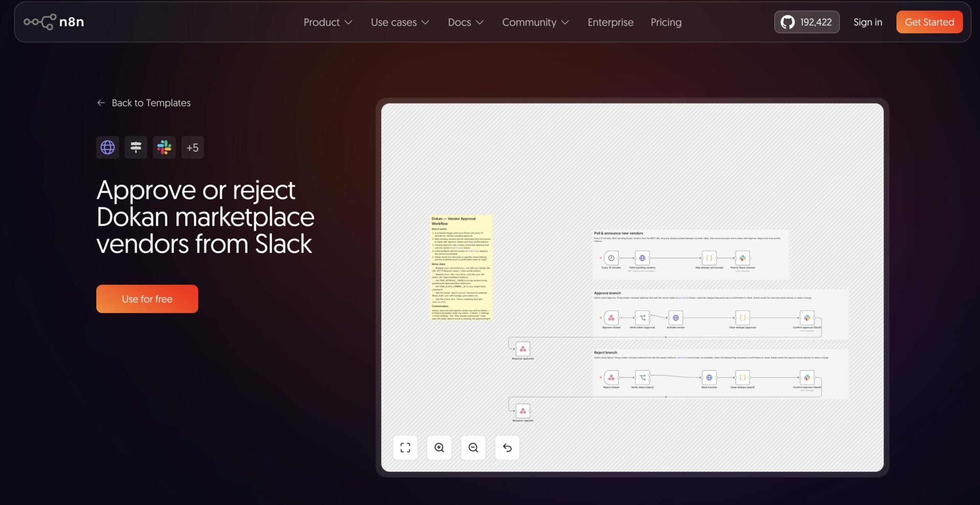
Task: Select the Every 15 minutes schedule trigger node
Action: (611, 258)
